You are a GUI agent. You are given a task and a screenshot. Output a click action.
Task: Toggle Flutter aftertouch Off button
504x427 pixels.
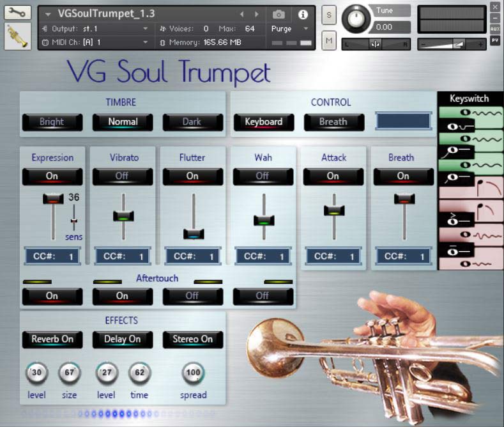tap(192, 296)
